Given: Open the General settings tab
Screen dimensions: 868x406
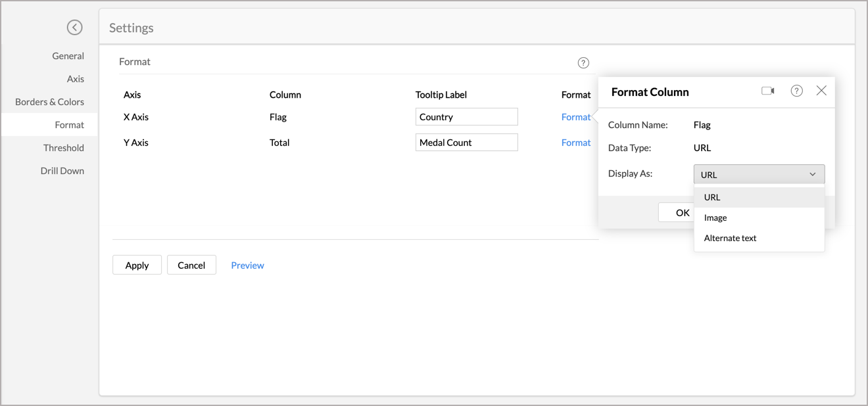Looking at the screenshot, I should (68, 56).
